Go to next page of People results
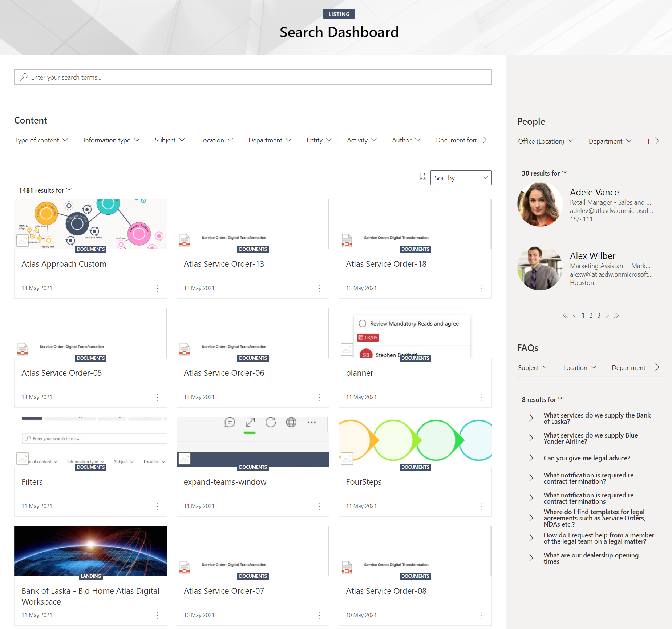The width and height of the screenshot is (672, 629). point(607,315)
